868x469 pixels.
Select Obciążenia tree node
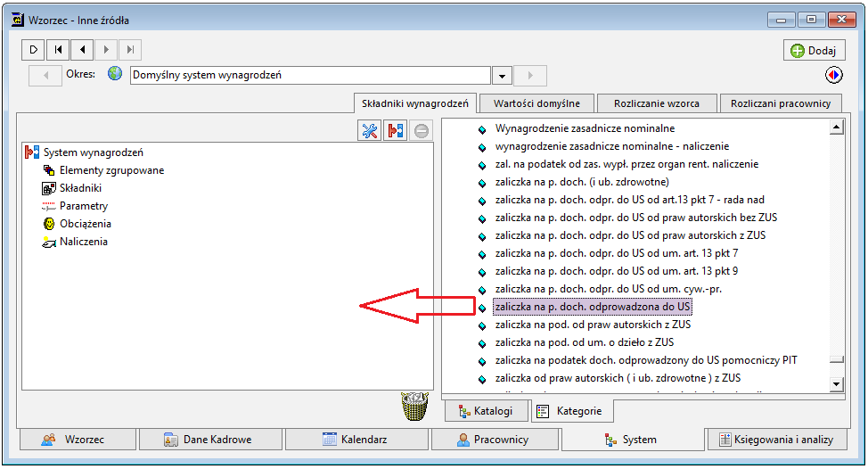coord(86,224)
